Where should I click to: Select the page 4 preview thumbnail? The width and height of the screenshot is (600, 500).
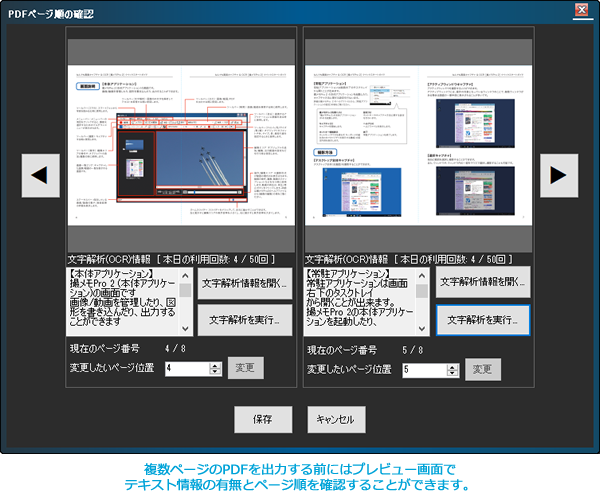point(181,145)
